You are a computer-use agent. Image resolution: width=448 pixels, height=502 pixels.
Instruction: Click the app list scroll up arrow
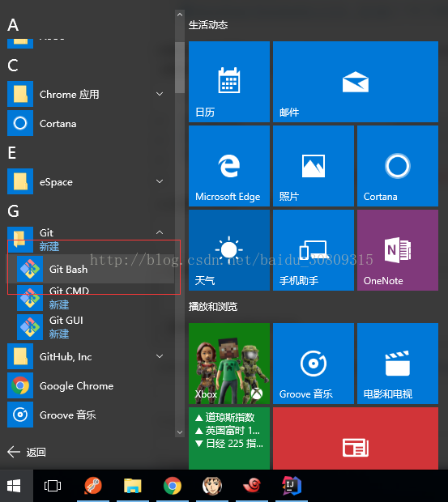[180, 15]
